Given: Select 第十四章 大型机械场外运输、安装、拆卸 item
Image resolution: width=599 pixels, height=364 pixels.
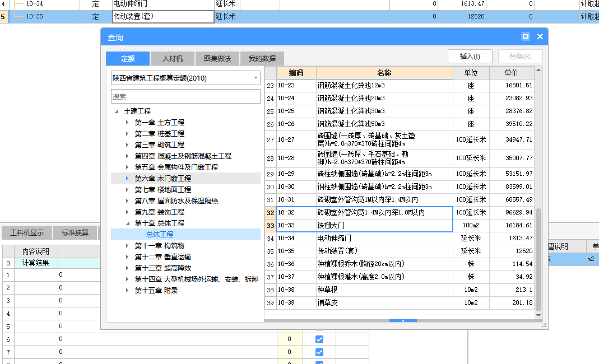Looking at the screenshot, I should click(x=196, y=279).
